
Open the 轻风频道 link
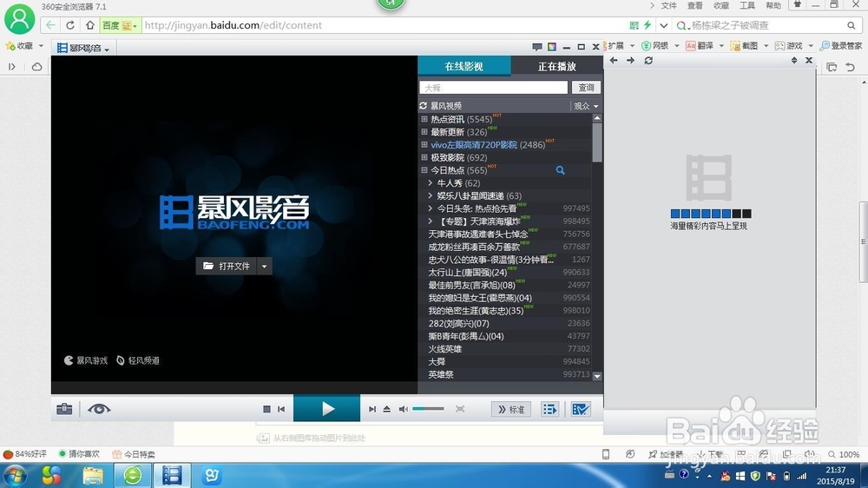(138, 360)
